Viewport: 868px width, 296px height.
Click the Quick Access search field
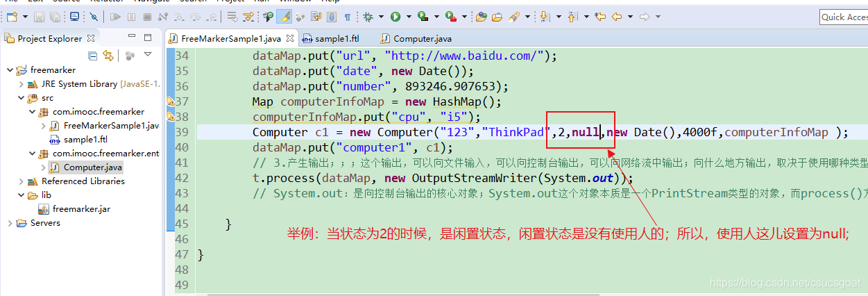843,17
